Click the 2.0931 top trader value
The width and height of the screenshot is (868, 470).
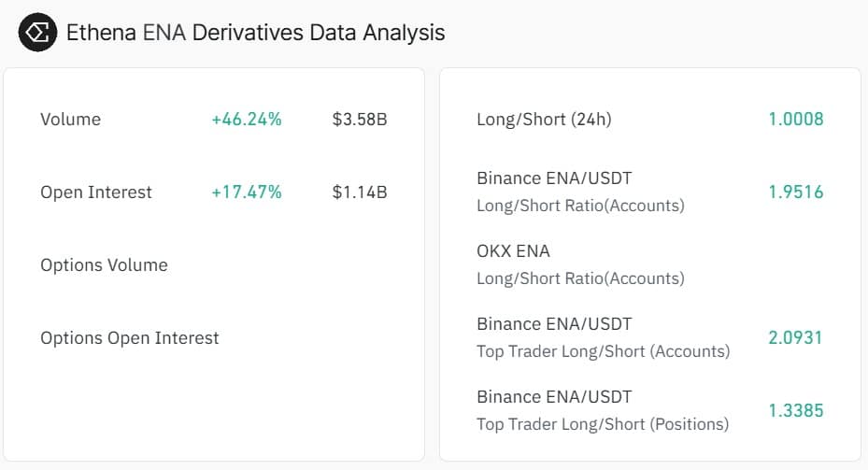[795, 337]
